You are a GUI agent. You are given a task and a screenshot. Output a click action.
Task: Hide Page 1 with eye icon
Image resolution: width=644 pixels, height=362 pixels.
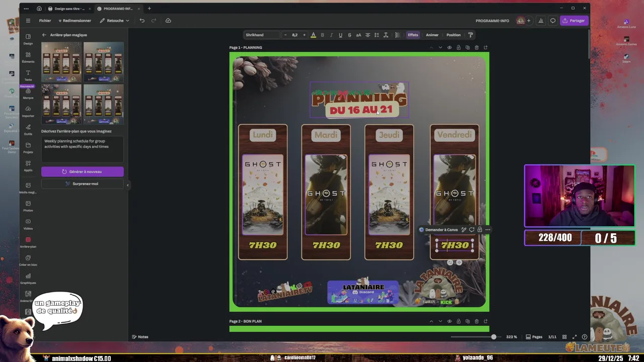click(x=449, y=47)
